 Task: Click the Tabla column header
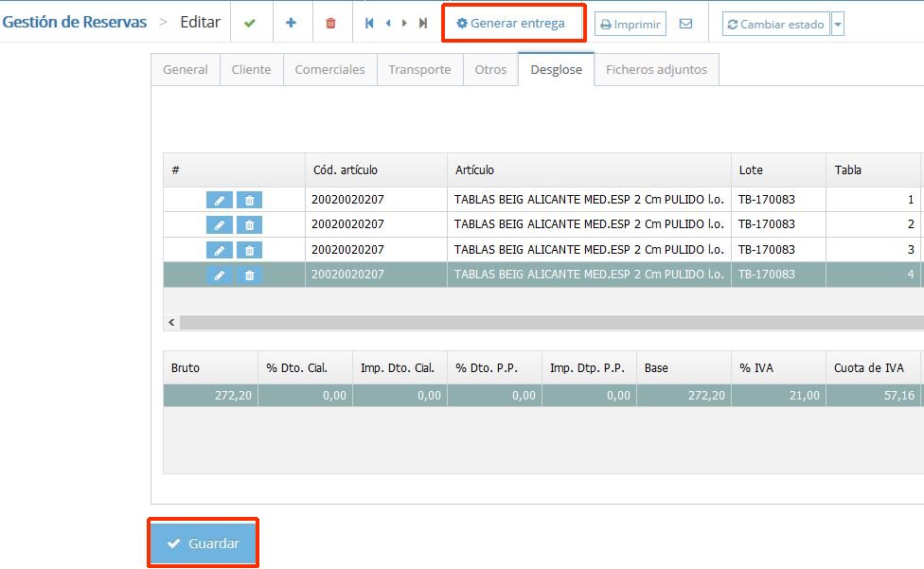tap(873, 170)
